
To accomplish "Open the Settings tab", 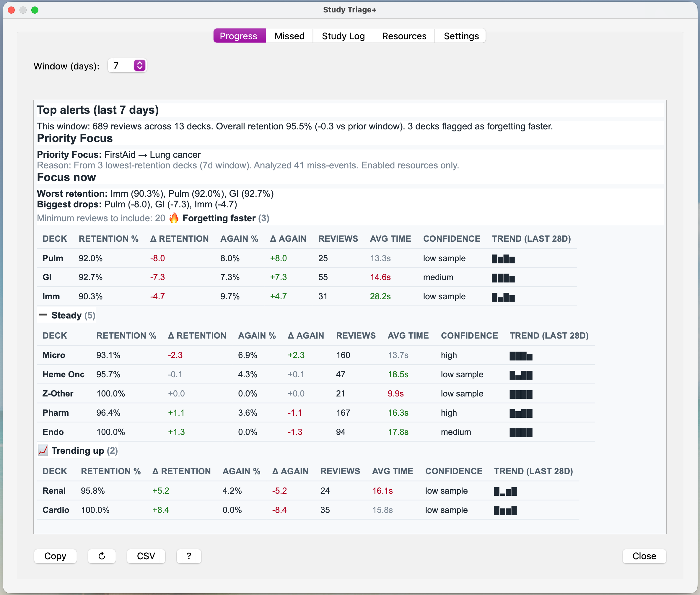I will pos(461,36).
